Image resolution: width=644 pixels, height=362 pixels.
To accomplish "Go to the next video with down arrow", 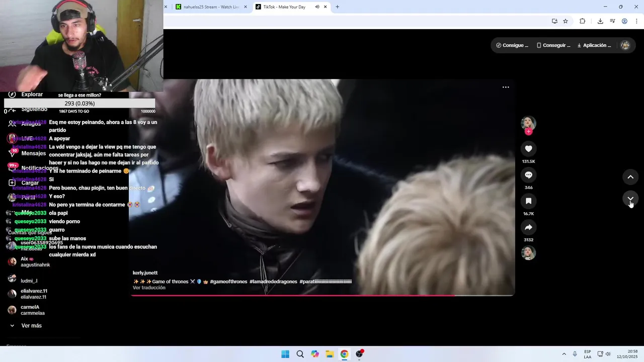I will click(630, 199).
